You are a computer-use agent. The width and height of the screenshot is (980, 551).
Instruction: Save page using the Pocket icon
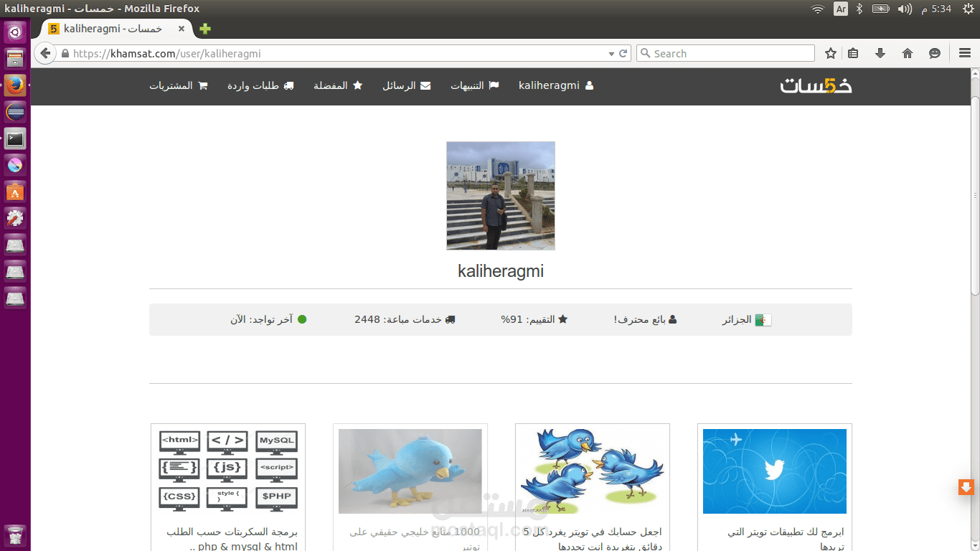click(x=854, y=53)
